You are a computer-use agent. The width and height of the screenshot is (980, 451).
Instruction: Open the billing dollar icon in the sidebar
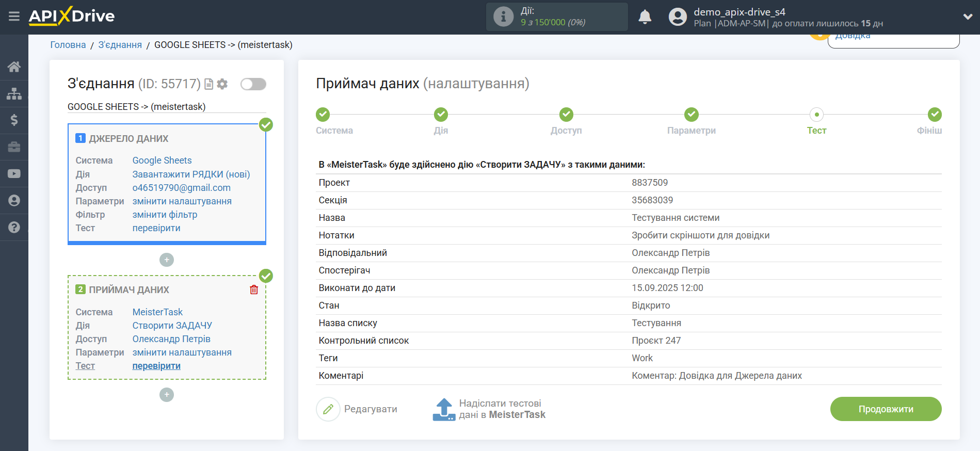tap(14, 120)
